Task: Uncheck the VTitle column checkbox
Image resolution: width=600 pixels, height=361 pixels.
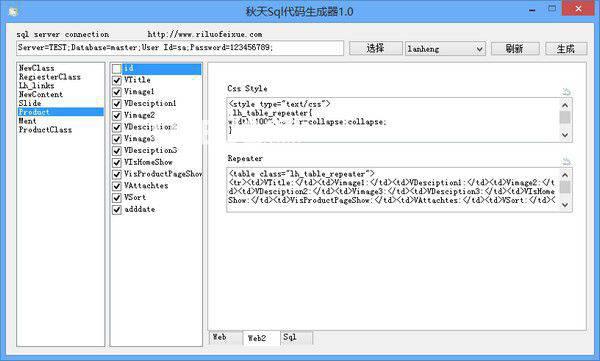Action: coord(117,80)
